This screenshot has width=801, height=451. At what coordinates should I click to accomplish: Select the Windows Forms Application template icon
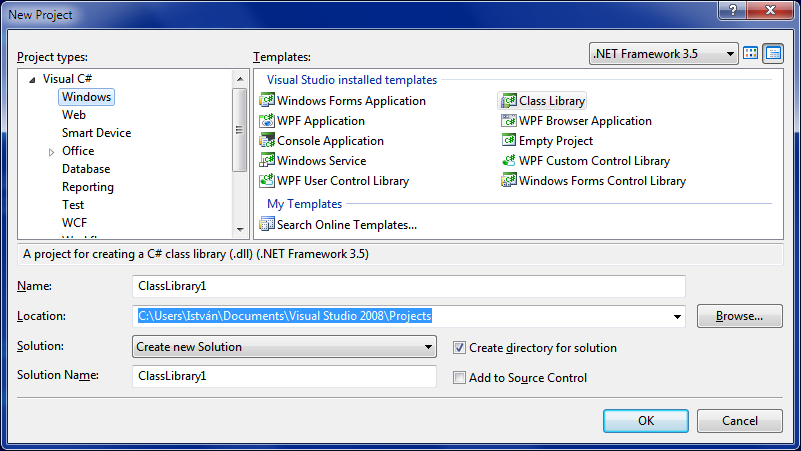click(267, 100)
